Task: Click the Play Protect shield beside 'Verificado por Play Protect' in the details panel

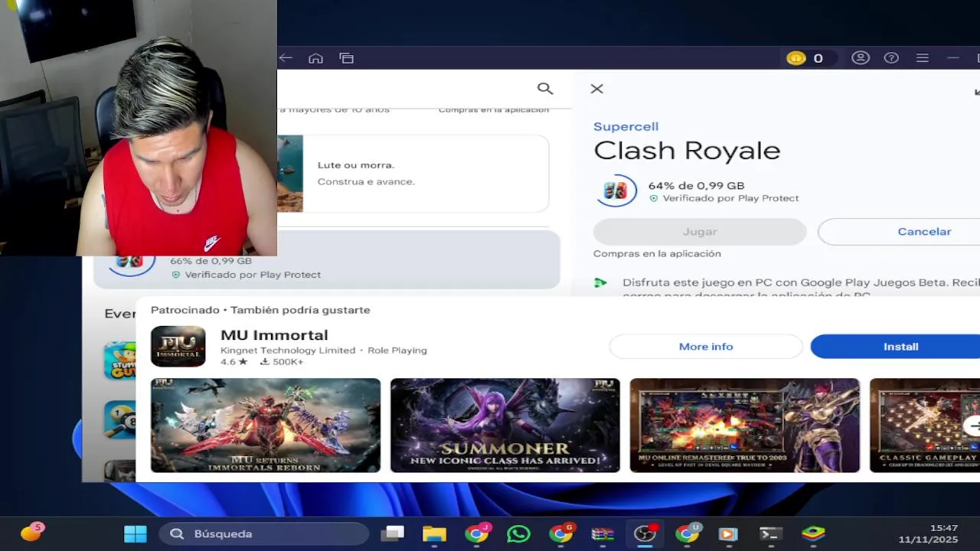Action: pyautogui.click(x=654, y=198)
